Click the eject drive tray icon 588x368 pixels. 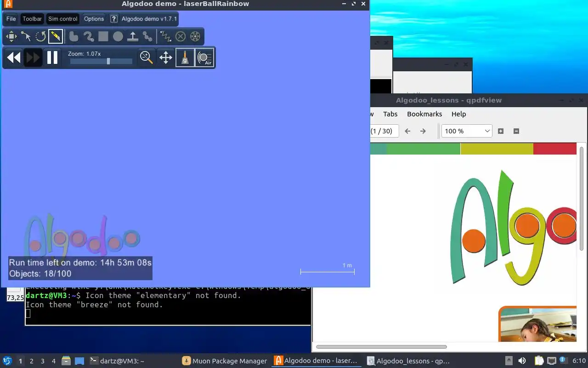[509, 361]
